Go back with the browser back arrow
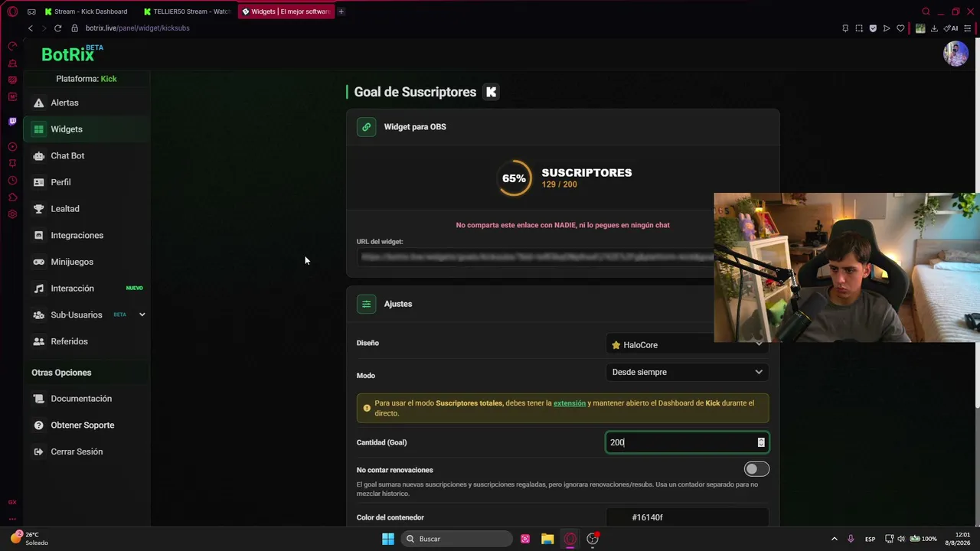980x551 pixels. [x=31, y=28]
